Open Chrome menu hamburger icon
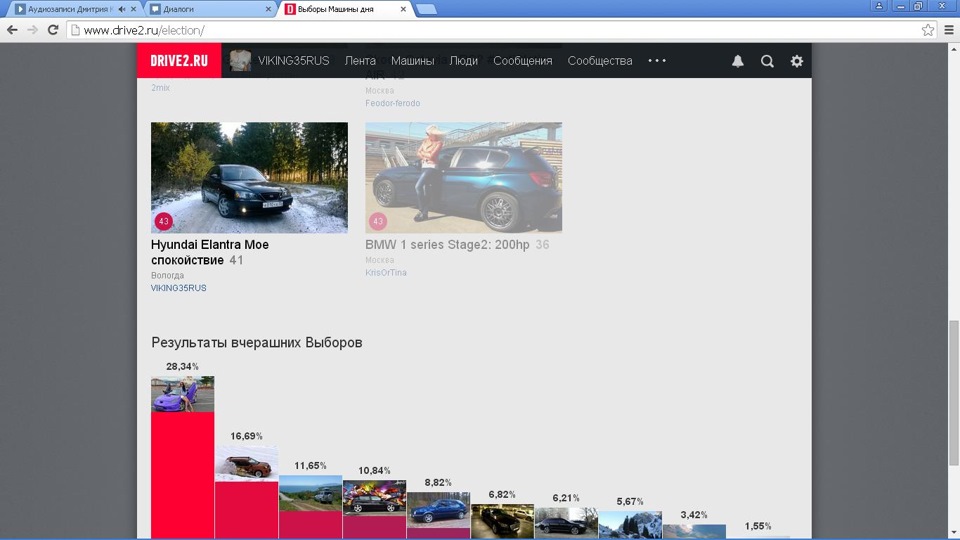This screenshot has width=960, height=540. click(x=949, y=29)
